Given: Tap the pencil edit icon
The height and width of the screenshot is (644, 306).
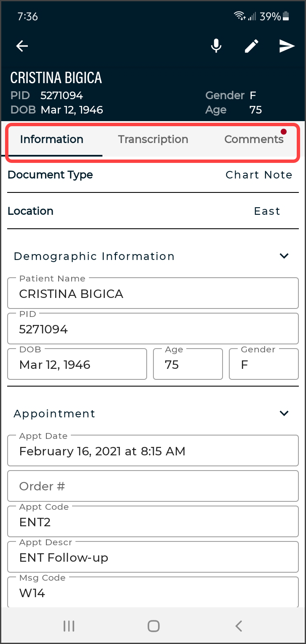Looking at the screenshot, I should 252,46.
